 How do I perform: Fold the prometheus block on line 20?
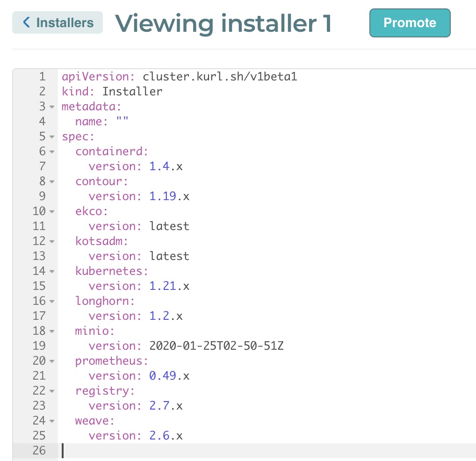coord(52,361)
